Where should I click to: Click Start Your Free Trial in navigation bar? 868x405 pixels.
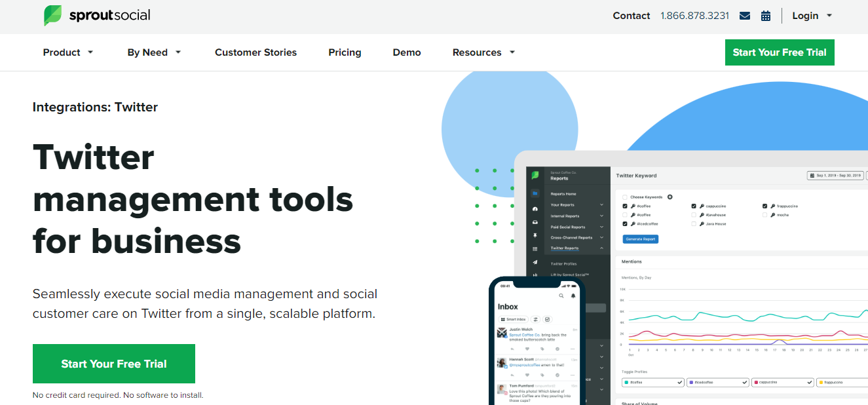pos(780,52)
